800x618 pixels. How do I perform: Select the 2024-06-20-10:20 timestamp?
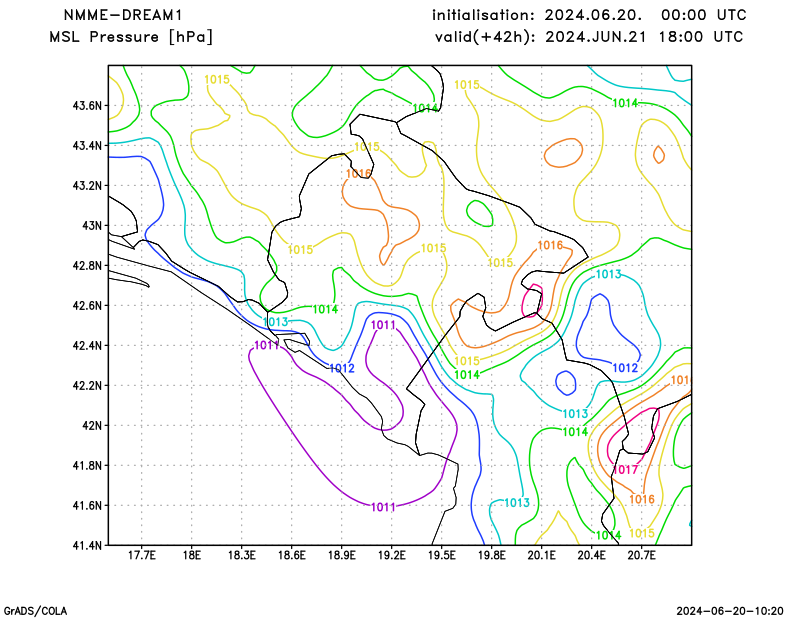(730, 611)
